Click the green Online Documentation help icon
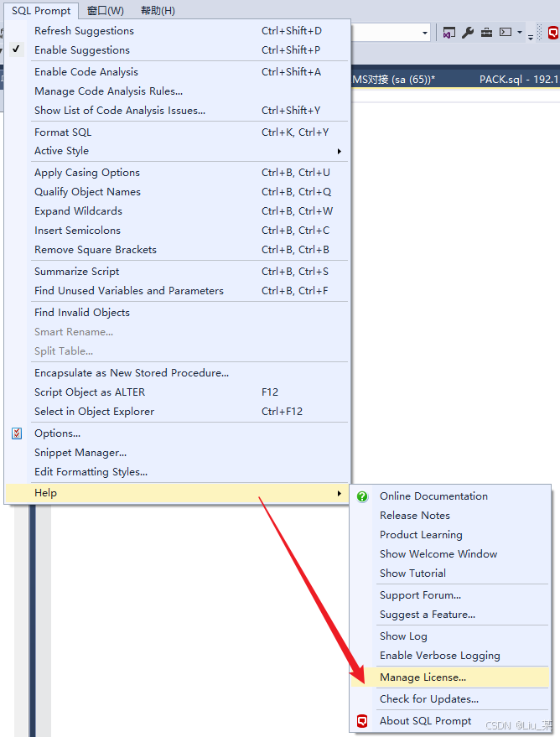 [362, 496]
